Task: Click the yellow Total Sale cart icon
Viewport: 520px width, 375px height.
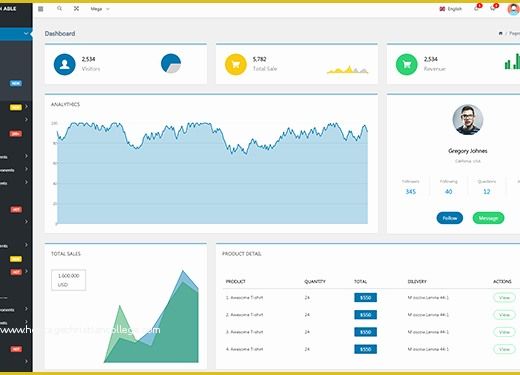Action: pos(236,64)
